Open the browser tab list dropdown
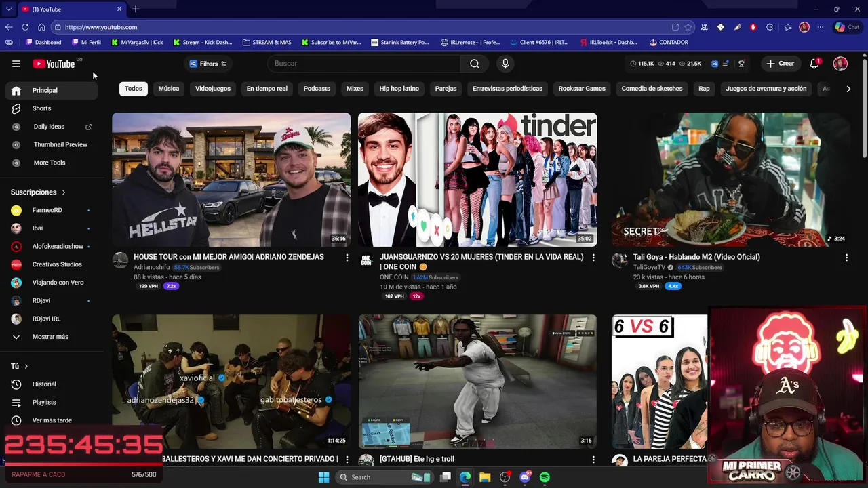The image size is (868, 488). pos(9,9)
